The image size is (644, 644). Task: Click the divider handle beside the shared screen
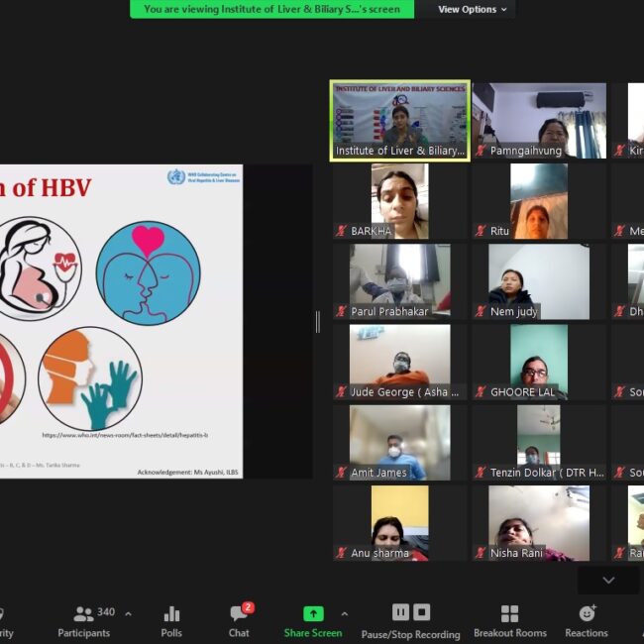[317, 321]
